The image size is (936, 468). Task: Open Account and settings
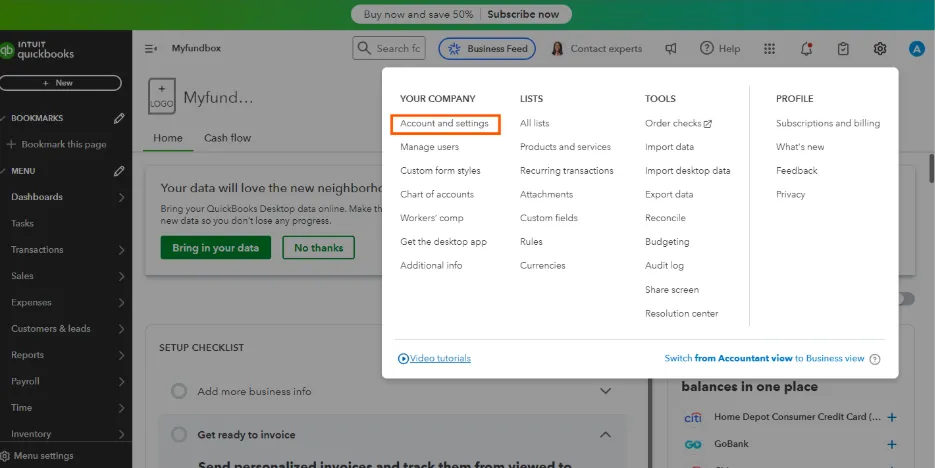click(x=444, y=124)
